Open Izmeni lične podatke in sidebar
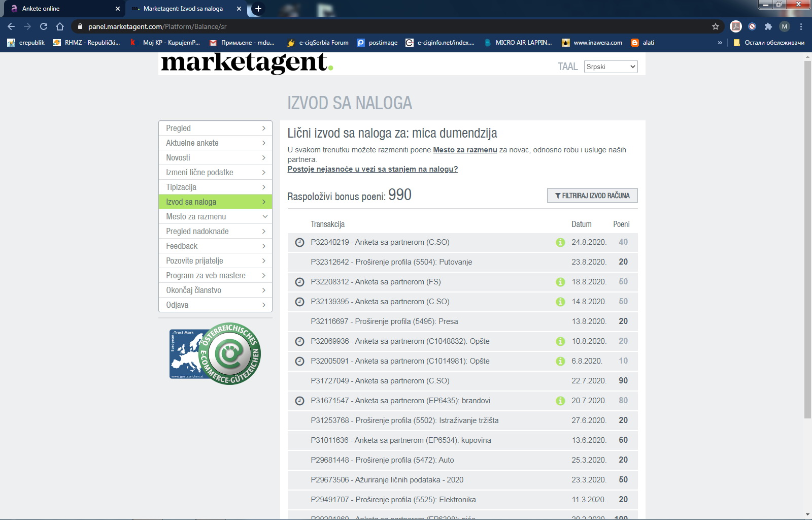This screenshot has width=812, height=520. coord(215,172)
